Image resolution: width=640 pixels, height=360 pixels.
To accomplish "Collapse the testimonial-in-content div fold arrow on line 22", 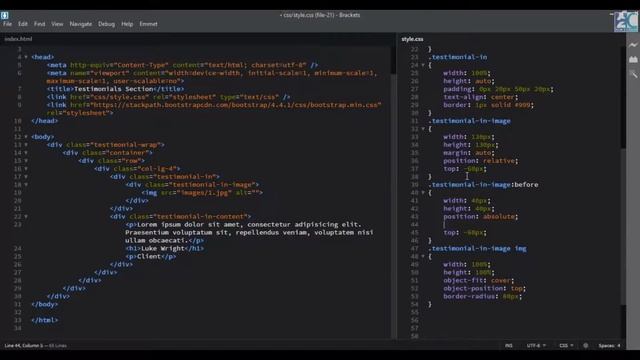I will (26, 216).
